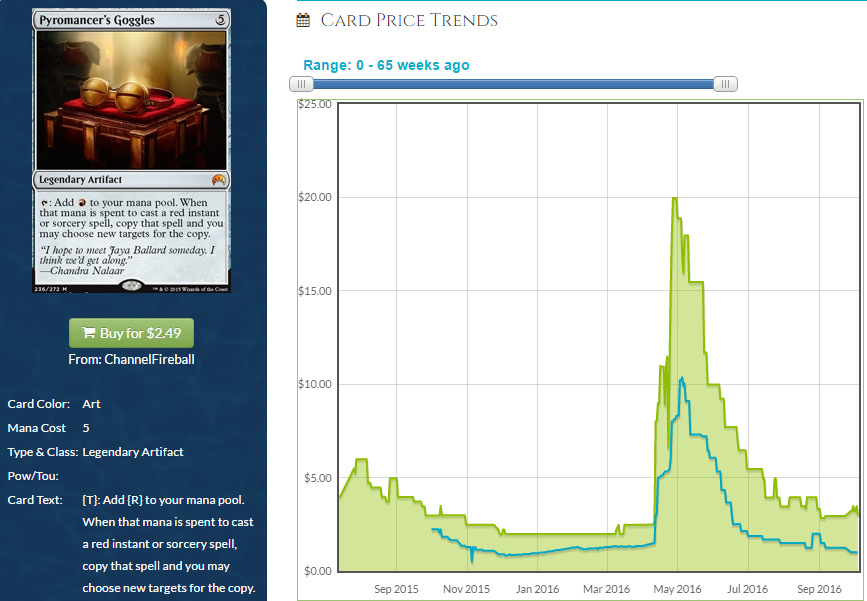
Task: Click the Legendary Artifact type value
Action: 133,452
